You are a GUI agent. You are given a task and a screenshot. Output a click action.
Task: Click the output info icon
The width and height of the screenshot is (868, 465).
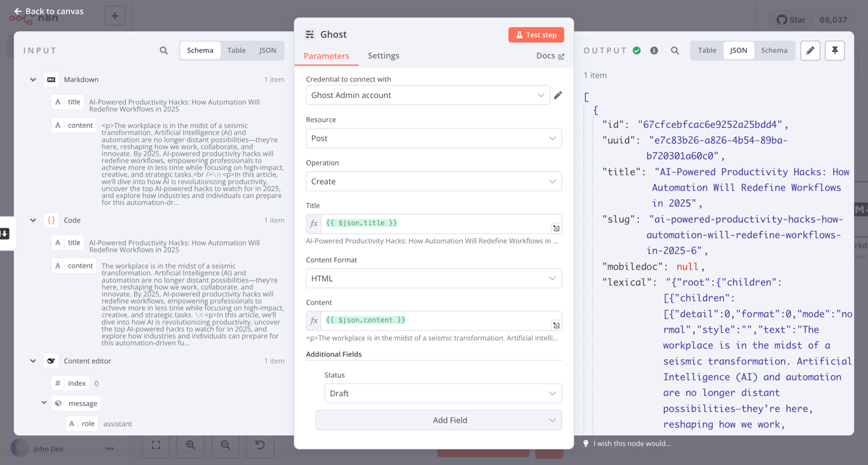pos(654,50)
